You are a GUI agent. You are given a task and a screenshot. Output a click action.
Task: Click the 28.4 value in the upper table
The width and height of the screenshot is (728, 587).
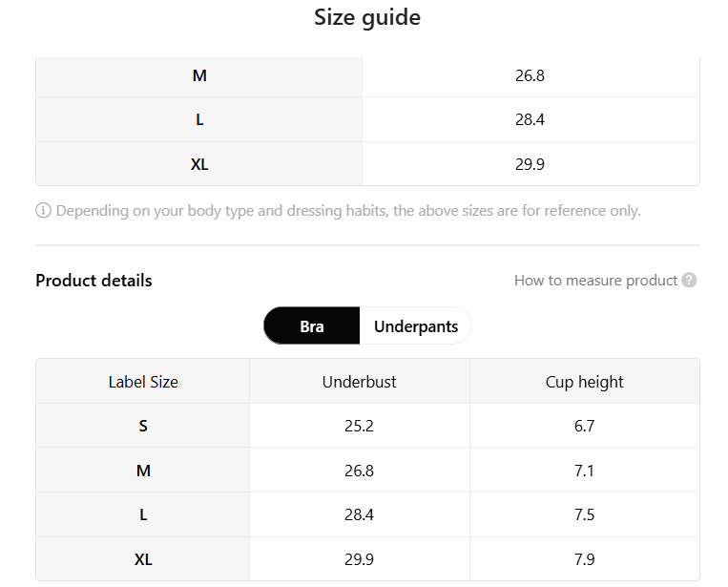530,120
